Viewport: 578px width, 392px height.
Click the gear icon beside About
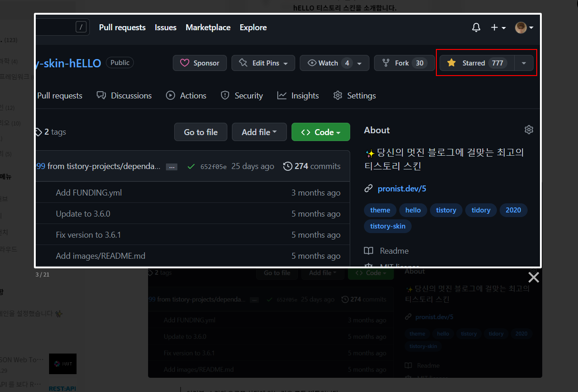point(528,130)
